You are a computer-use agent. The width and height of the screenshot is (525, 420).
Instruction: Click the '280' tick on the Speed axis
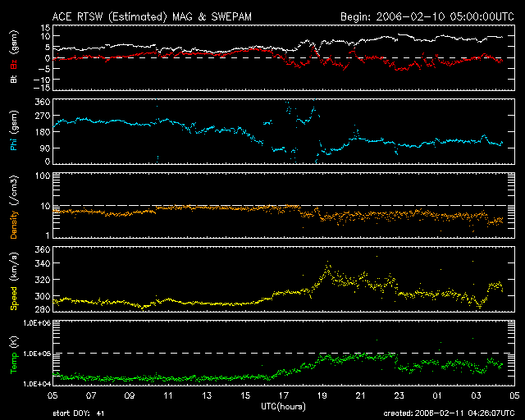tap(43, 308)
